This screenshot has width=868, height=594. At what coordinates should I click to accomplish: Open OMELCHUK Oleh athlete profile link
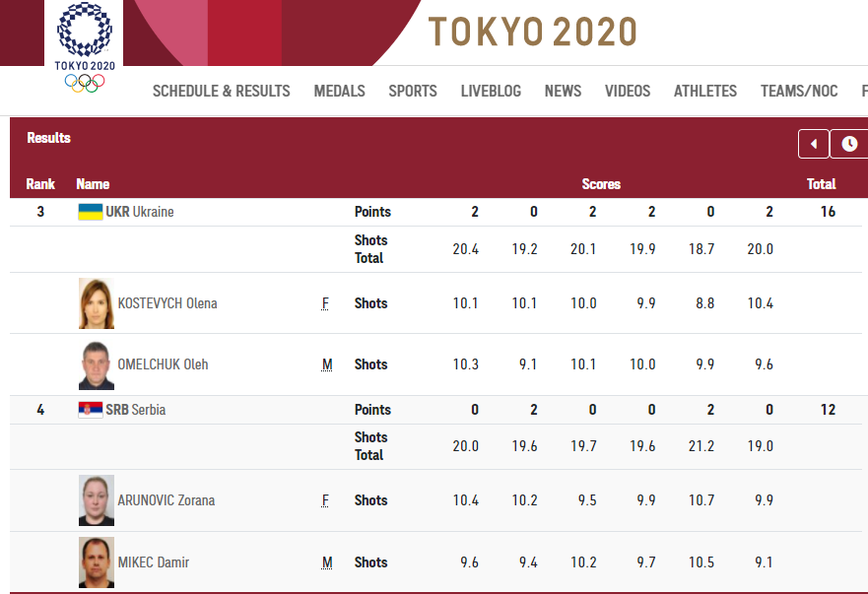tap(163, 364)
